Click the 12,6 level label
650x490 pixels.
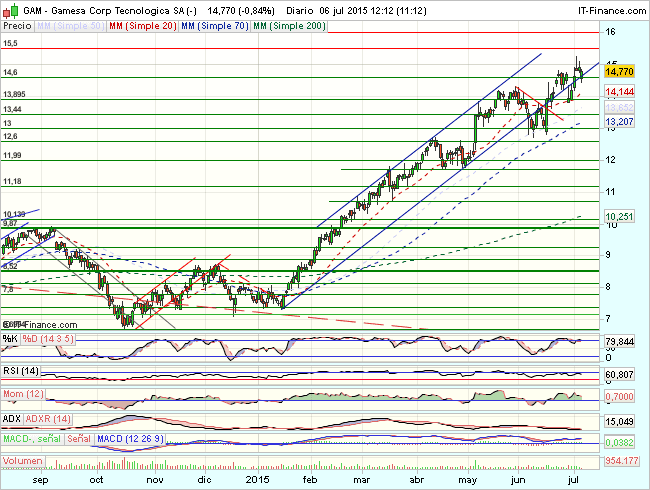click(x=10, y=136)
